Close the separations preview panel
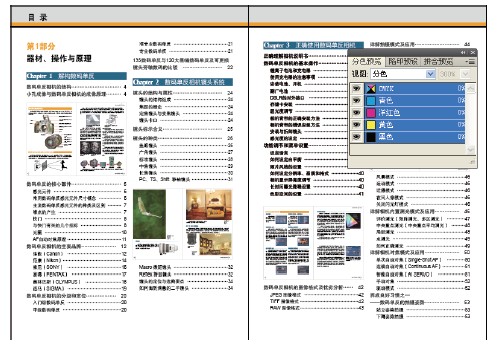504x360 pixels. [x=473, y=53]
